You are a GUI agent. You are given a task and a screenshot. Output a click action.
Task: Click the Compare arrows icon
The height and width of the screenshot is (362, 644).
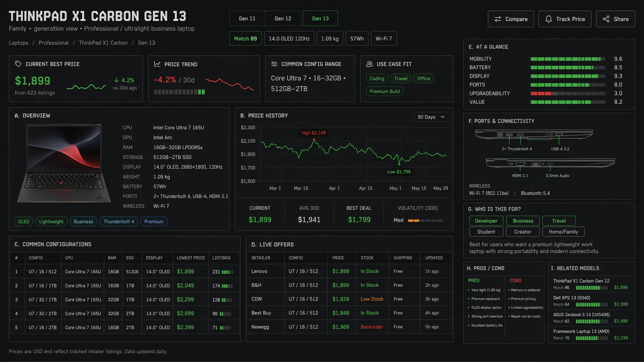498,19
